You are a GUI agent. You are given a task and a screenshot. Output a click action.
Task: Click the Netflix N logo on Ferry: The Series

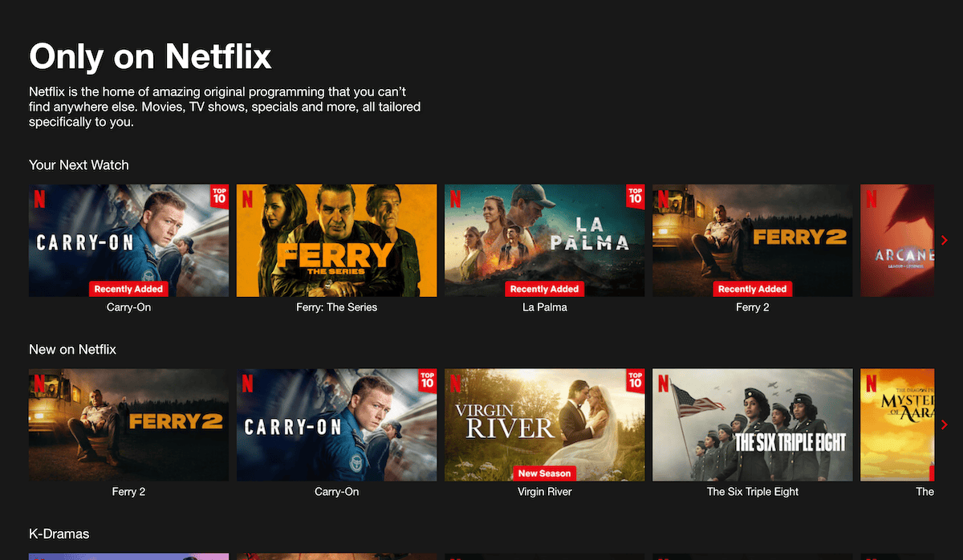(x=247, y=198)
